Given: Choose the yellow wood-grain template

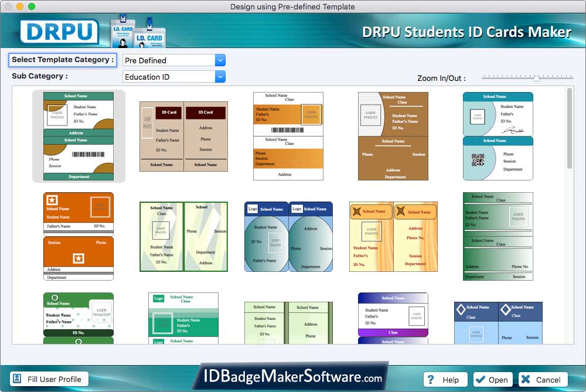Looking at the screenshot, I should click(x=393, y=237).
